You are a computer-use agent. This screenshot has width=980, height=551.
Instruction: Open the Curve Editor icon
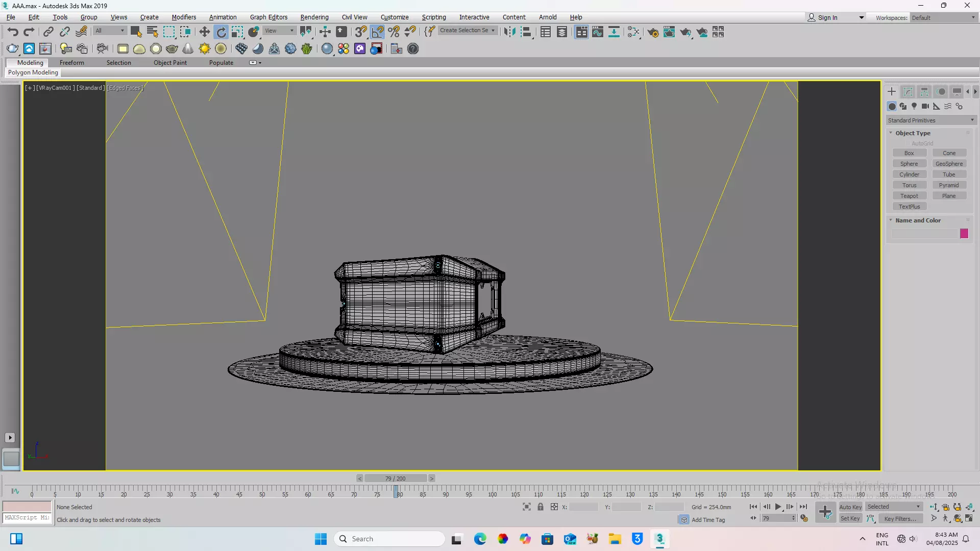click(598, 32)
